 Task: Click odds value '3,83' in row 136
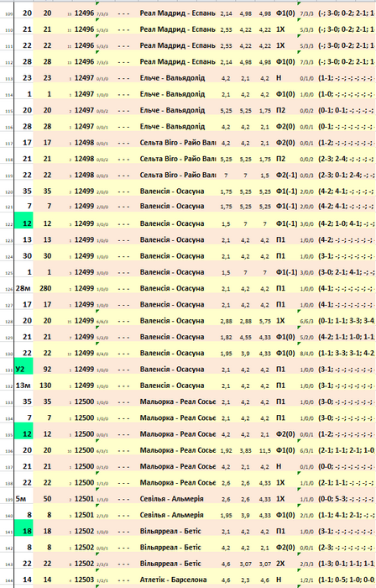245,451
